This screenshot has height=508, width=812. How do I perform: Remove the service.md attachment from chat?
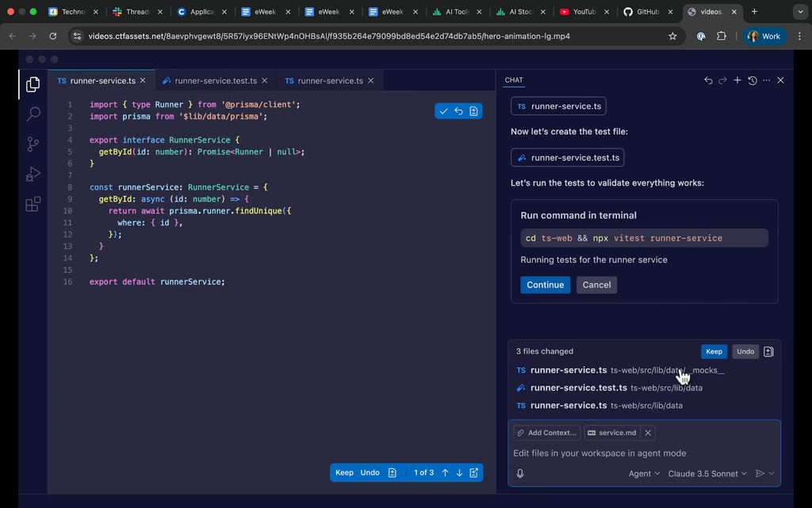648,433
